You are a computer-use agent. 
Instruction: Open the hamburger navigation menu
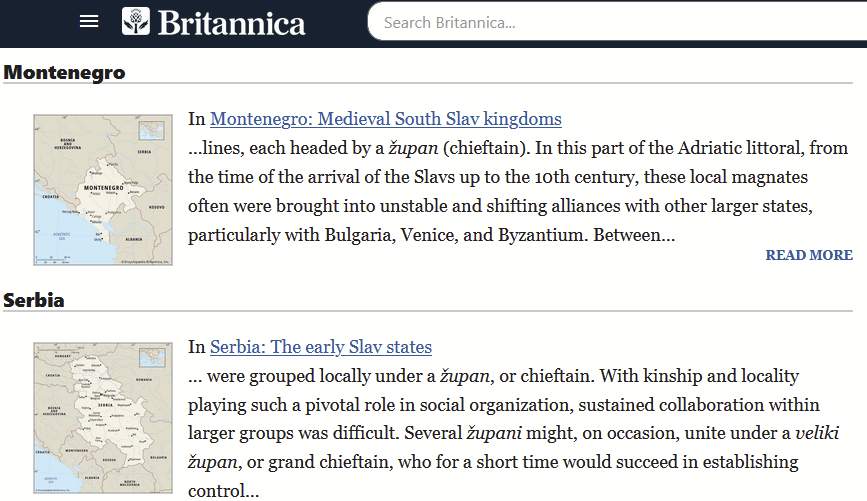89,21
